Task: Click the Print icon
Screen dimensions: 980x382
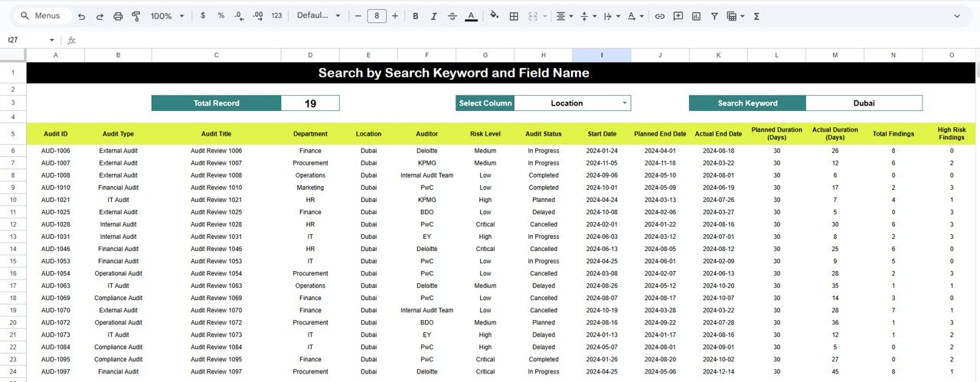Action: 118,16
